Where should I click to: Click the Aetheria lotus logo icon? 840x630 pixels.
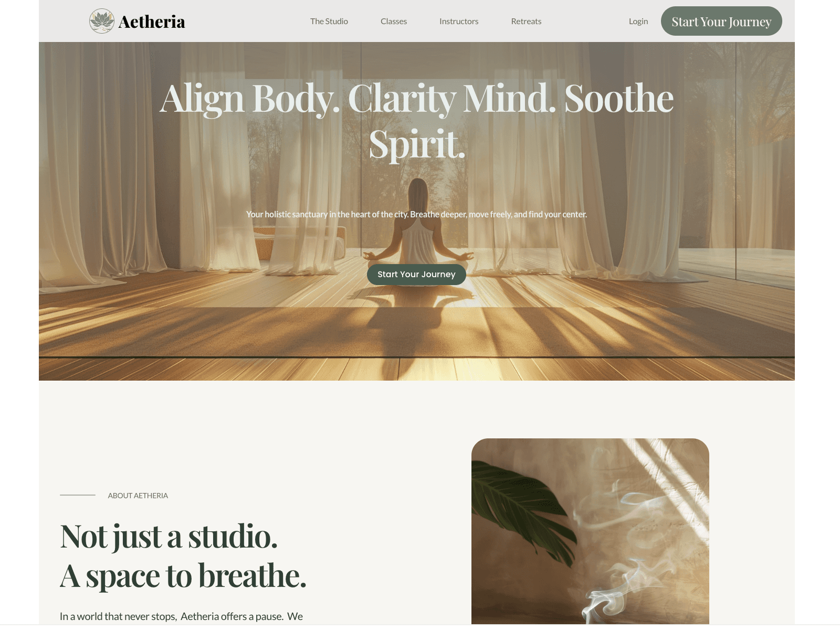pyautogui.click(x=102, y=21)
